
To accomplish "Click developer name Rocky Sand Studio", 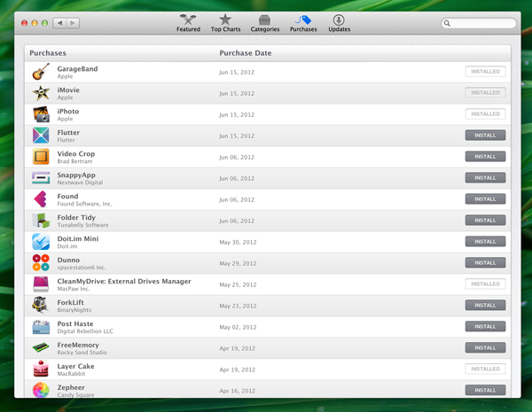I will 82,353.
